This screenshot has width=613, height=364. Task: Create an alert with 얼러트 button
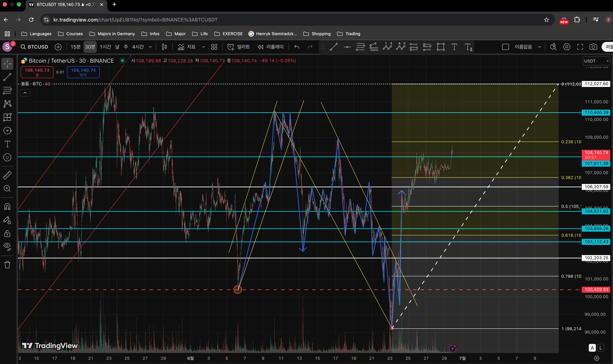coord(239,47)
